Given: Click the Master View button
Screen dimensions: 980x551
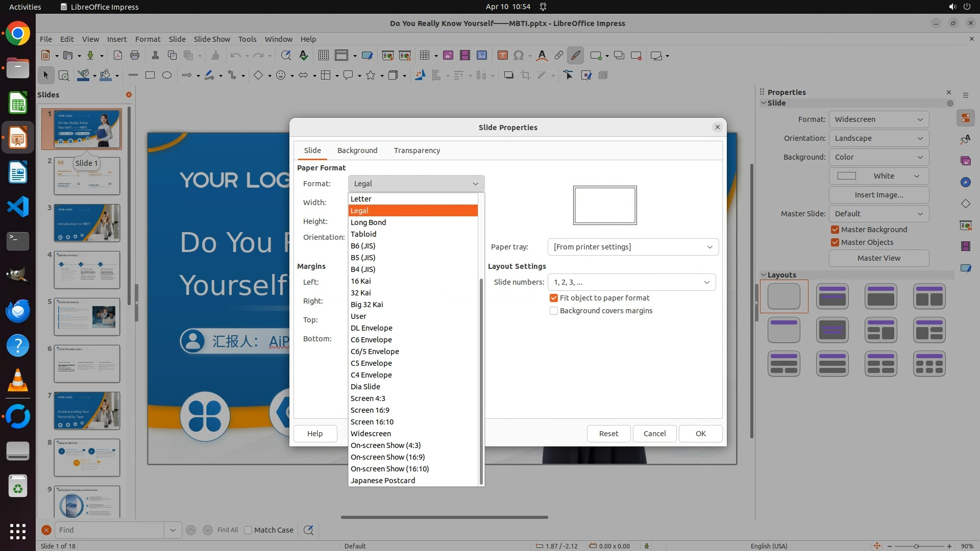Looking at the screenshot, I should [x=878, y=258].
